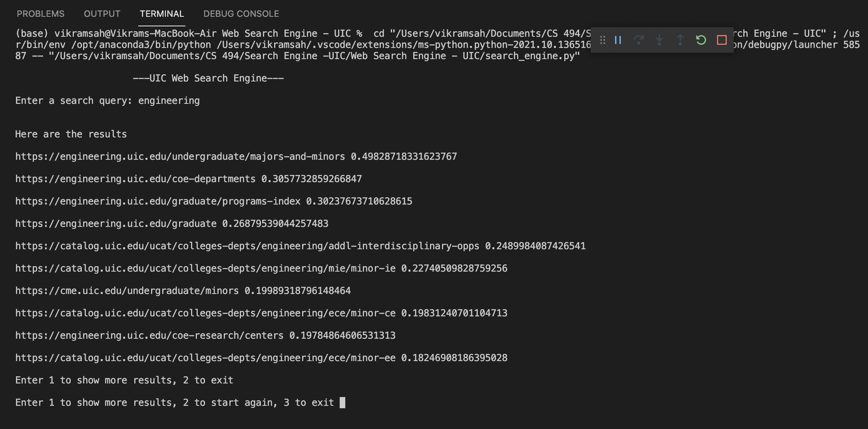Click the '---UIC Web Search Engine---' heading
Viewport: 868px width, 429px height.
point(208,78)
